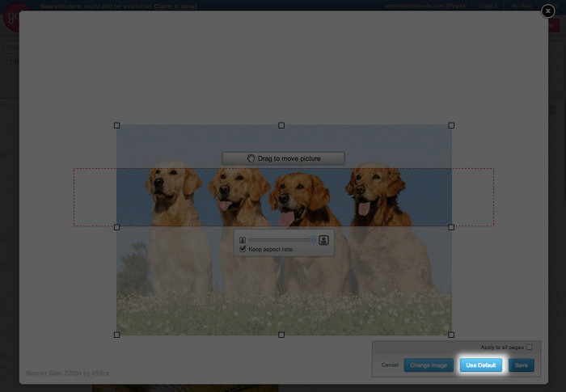Viewport: 566px width, 392px height.
Task: Click the golden retriever banner image
Action: (284, 230)
